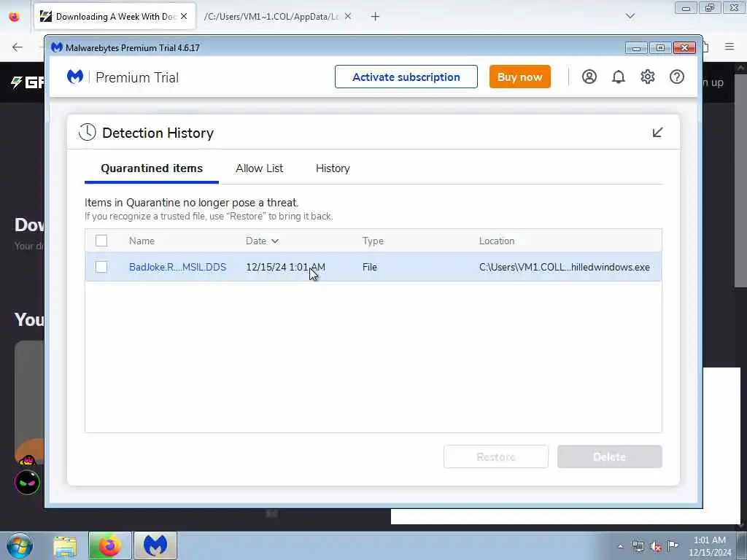Click the Show desktop button at the taskbar end
The width and height of the screenshot is (747, 560).
point(742,545)
